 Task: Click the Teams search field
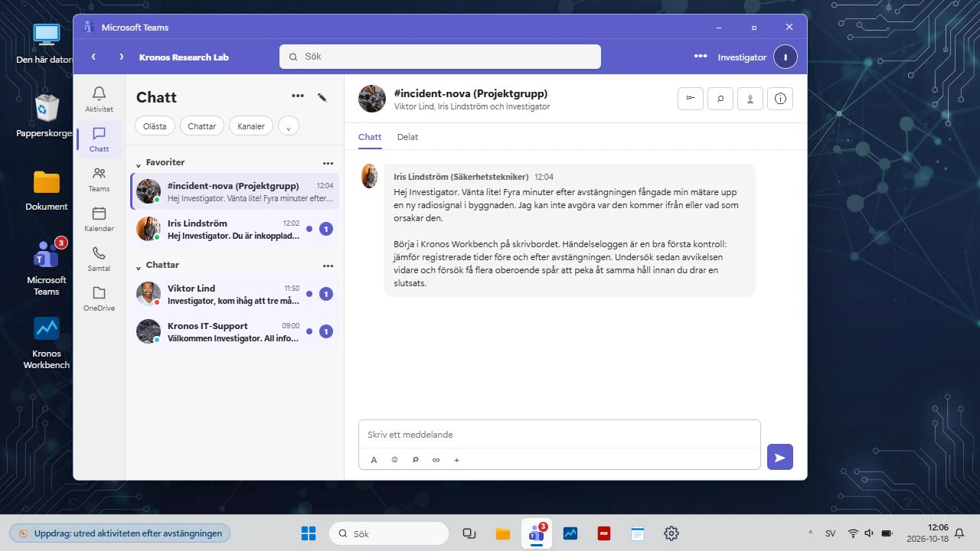440,57
